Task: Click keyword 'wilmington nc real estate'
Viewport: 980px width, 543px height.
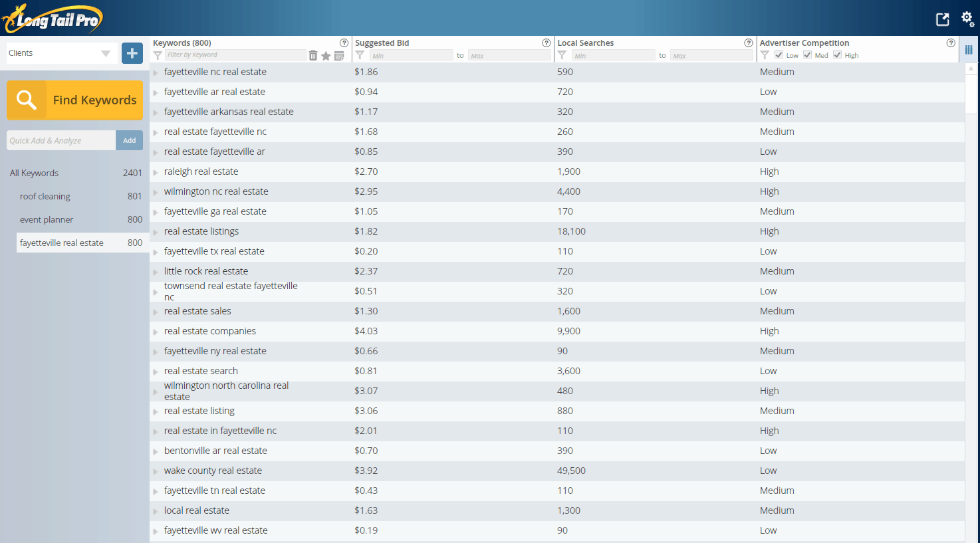Action: pos(216,191)
